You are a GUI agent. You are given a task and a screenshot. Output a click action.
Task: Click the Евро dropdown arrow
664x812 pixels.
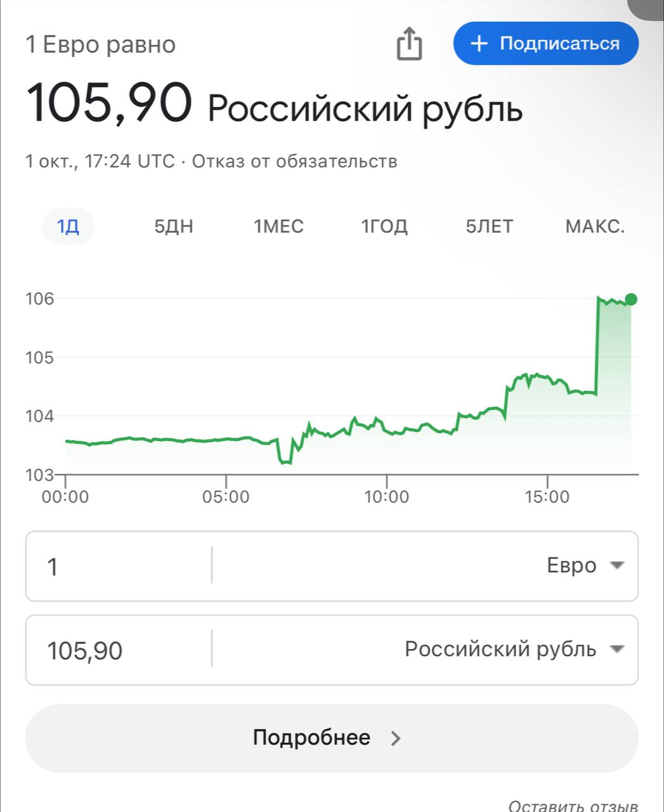[x=617, y=565]
